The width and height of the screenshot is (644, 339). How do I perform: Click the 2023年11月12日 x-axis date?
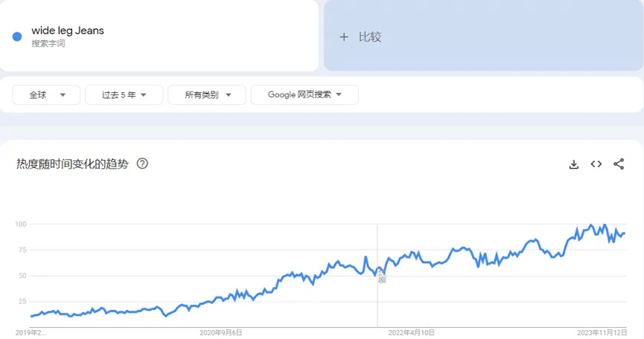pos(602,332)
